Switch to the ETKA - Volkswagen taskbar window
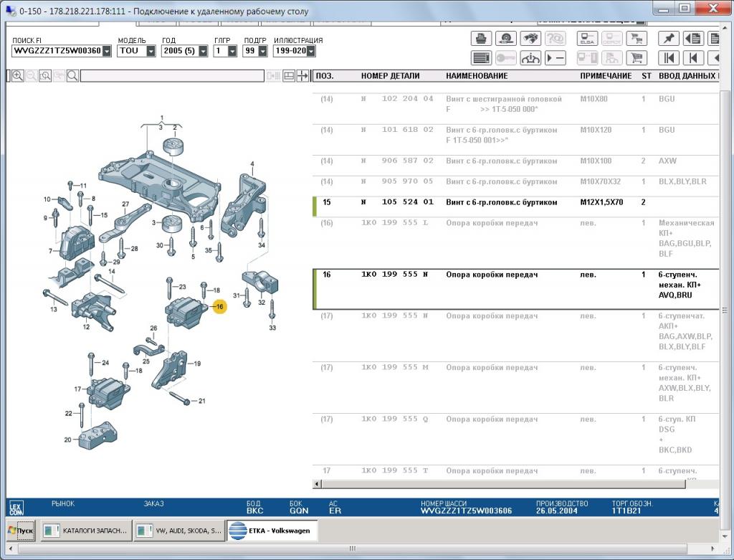This screenshot has height=560, width=734. 272,531
